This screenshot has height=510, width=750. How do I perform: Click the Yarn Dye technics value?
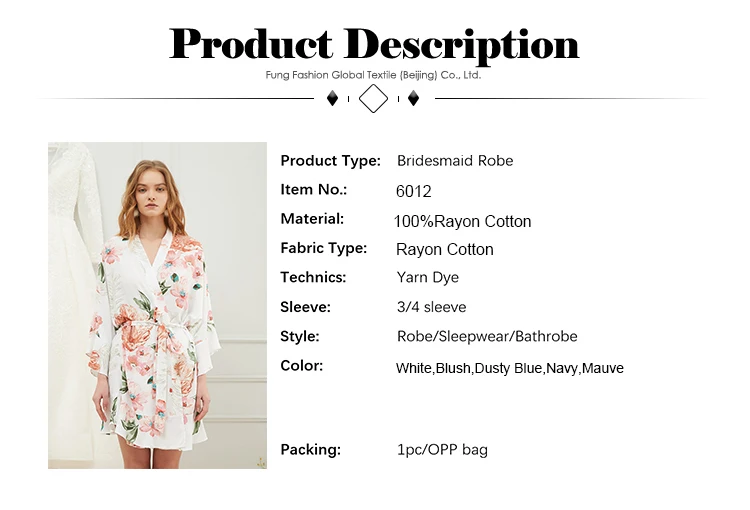pos(428,278)
